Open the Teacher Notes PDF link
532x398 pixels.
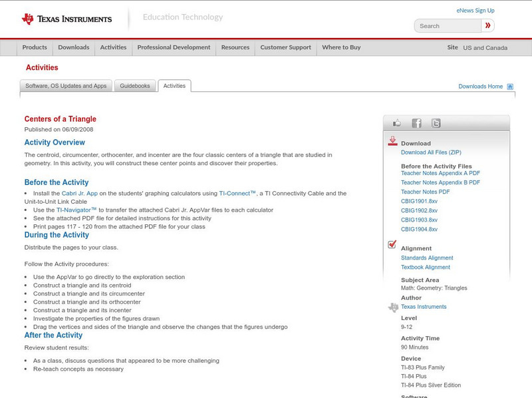coord(425,192)
